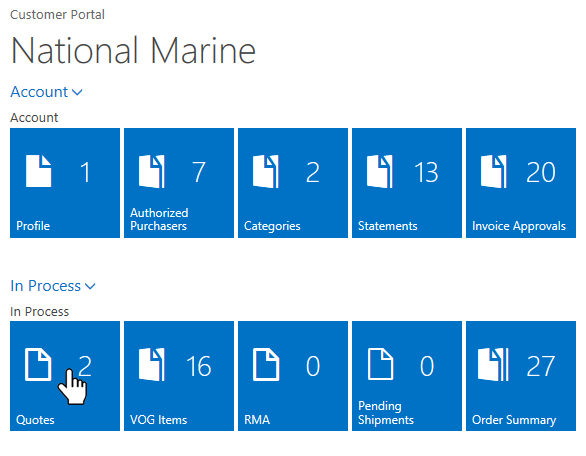This screenshot has width=586, height=456.
Task: Open the Statements tile showing 13
Action: click(407, 183)
